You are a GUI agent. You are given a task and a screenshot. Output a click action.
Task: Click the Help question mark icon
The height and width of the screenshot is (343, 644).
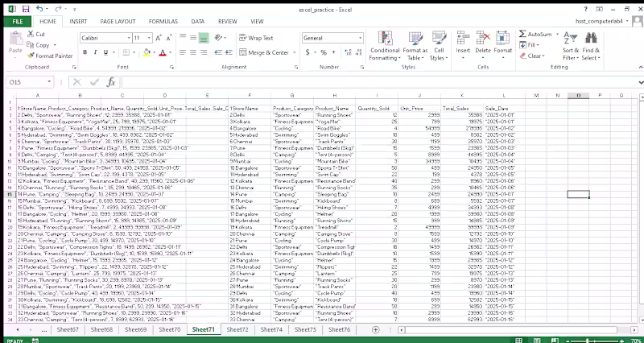click(x=586, y=9)
